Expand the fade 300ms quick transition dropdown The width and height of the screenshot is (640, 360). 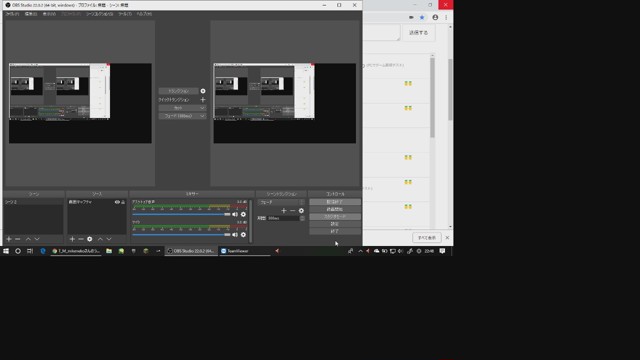point(182,116)
